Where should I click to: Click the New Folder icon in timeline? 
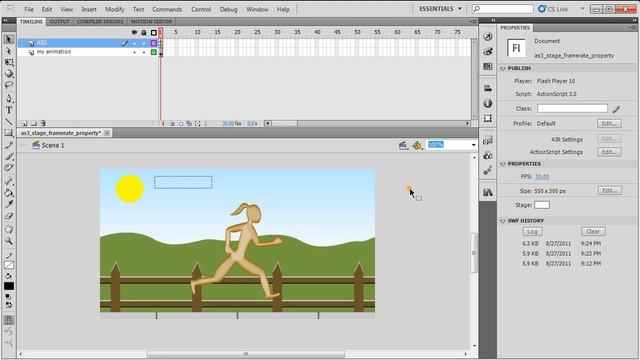coord(34,123)
